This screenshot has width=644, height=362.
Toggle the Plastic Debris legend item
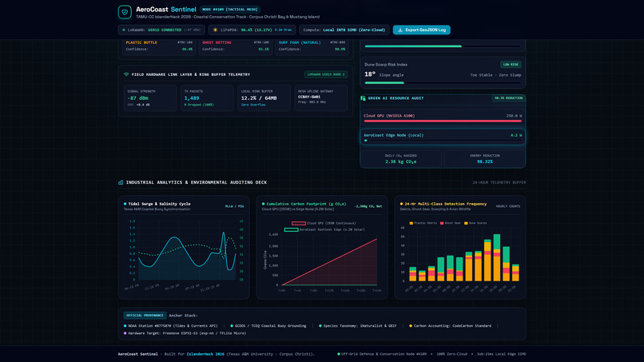(423, 223)
